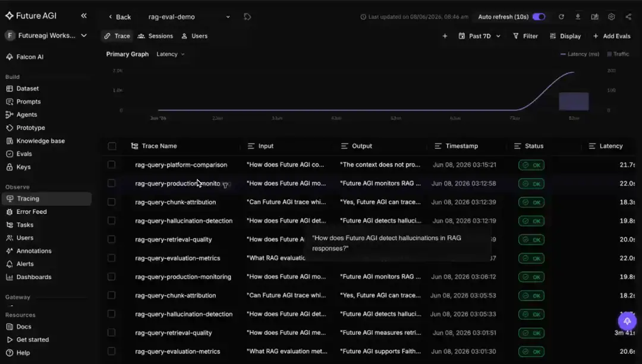Screen dimensions: 642x364
Task: Click the plus icon left of Past 7D
Action: click(445, 36)
